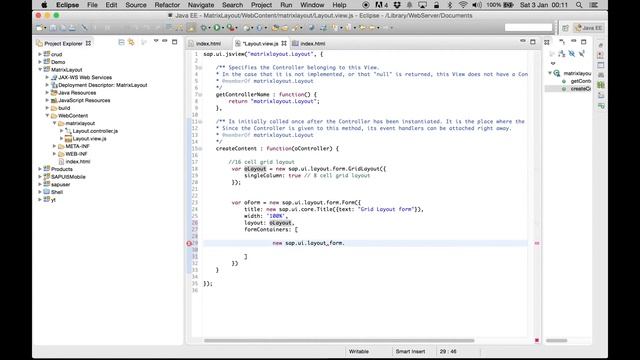Click the Debug bug icon in the toolbar
The height and width of the screenshot is (360, 640).
[x=204, y=28]
